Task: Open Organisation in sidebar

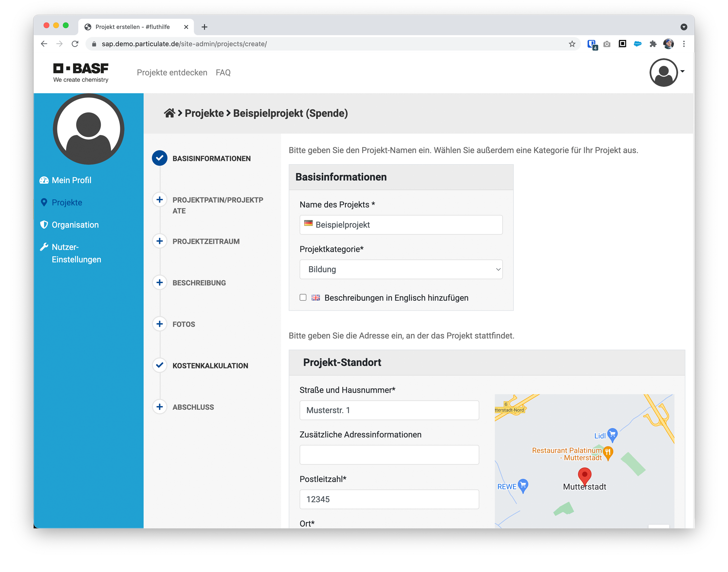Action: pos(75,225)
